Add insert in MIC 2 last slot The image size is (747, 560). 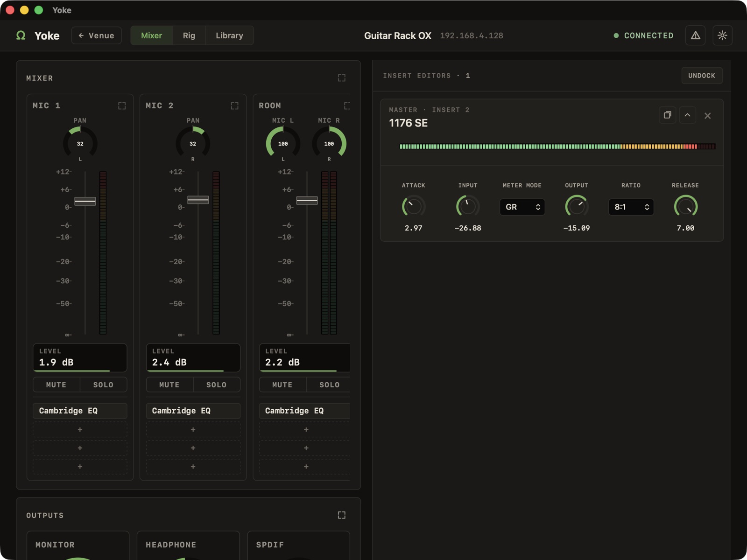[x=193, y=467]
